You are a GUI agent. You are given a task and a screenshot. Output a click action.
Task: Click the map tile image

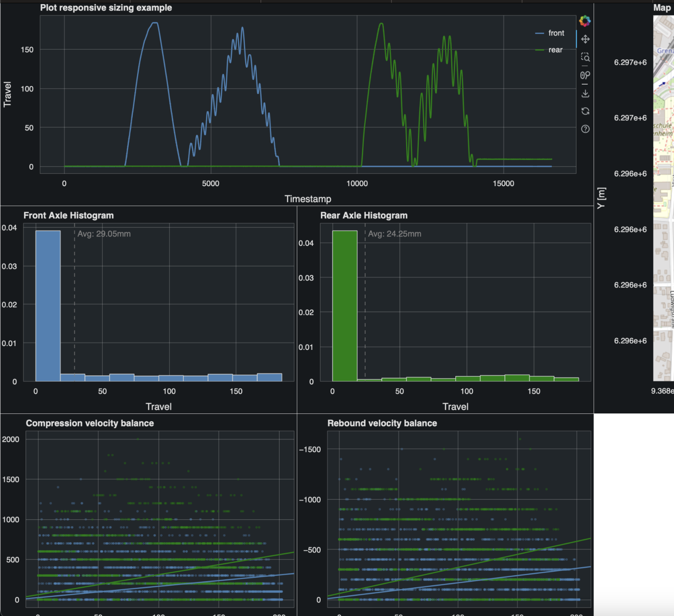663,198
